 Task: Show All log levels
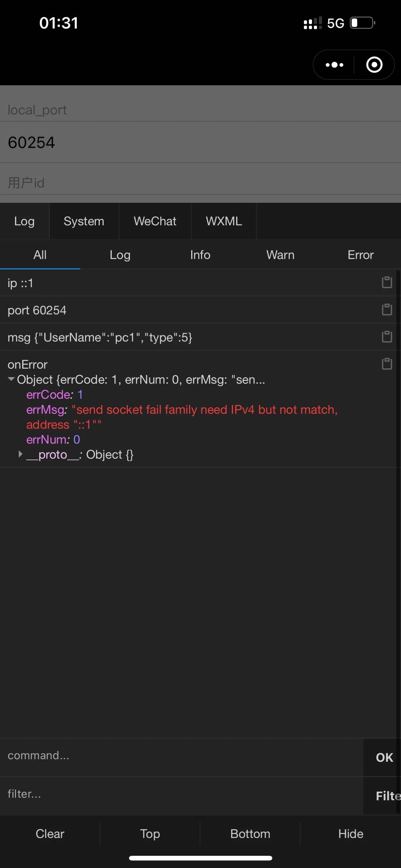40,255
